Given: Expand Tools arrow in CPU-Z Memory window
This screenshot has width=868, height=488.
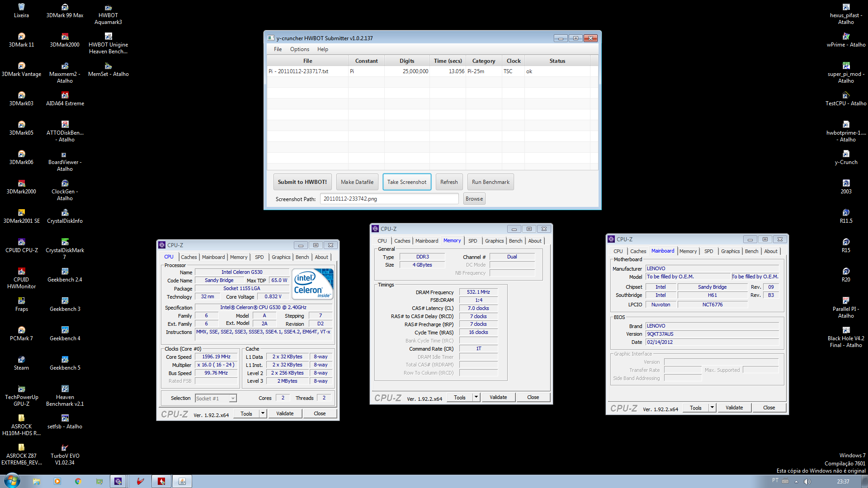Looking at the screenshot, I should tap(476, 397).
